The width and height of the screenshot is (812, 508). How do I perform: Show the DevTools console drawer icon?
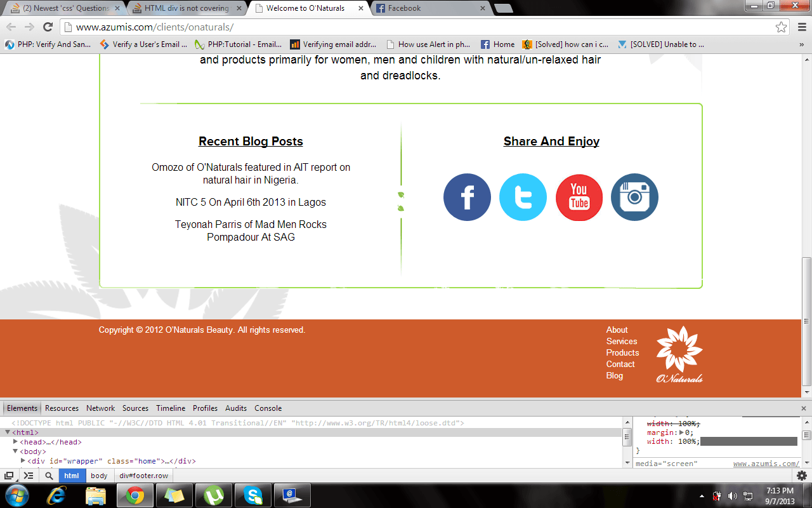pyautogui.click(x=29, y=476)
